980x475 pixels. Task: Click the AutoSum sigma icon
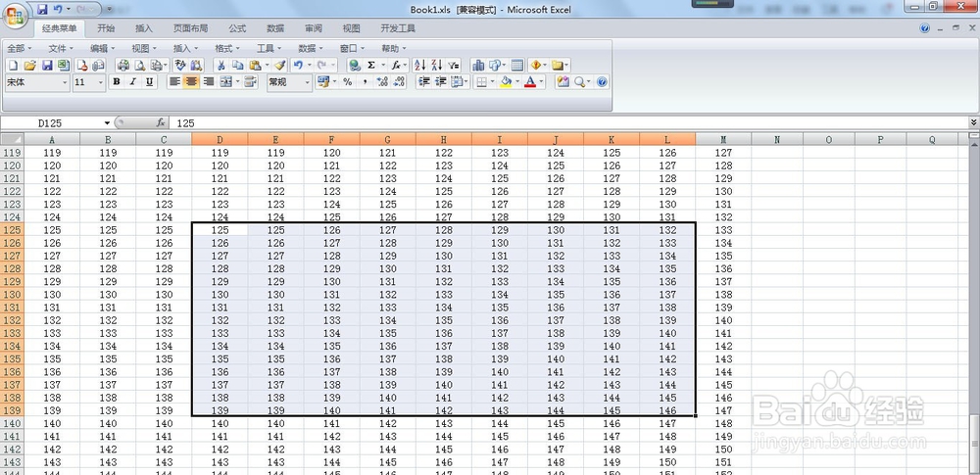[371, 65]
